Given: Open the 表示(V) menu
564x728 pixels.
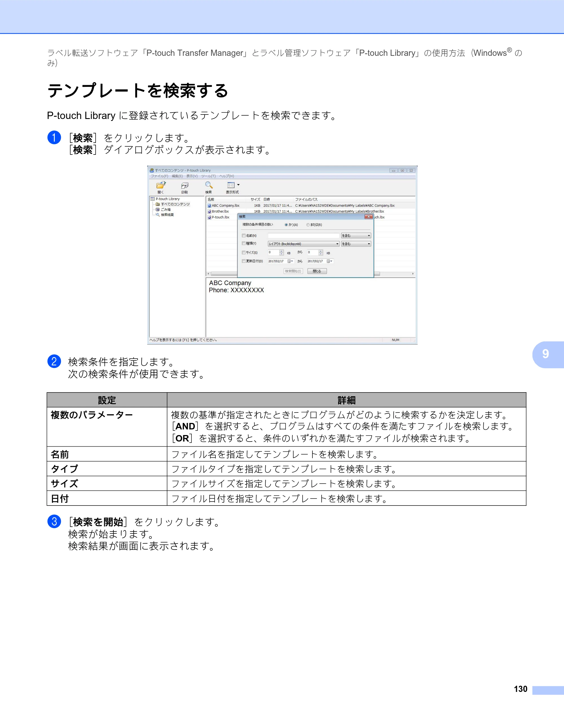Looking at the screenshot, I should (192, 176).
